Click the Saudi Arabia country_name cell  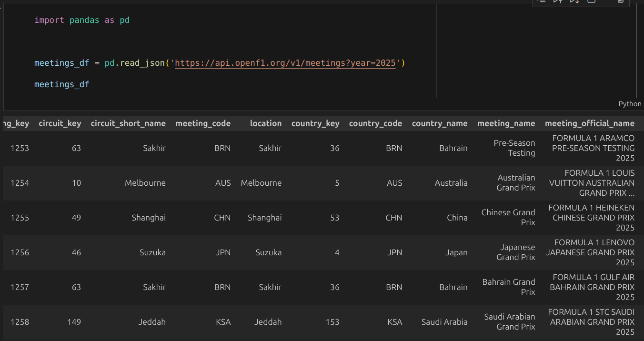[x=444, y=322]
